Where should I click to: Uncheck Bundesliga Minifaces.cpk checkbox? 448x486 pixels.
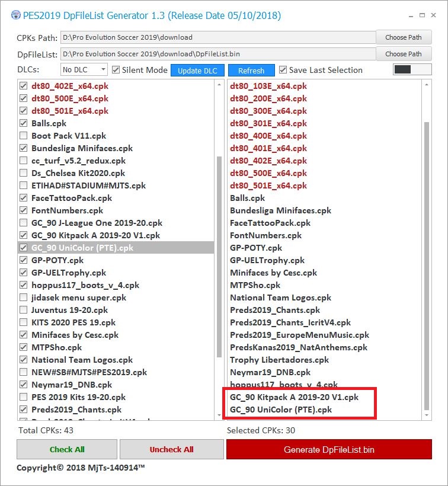[x=23, y=148]
